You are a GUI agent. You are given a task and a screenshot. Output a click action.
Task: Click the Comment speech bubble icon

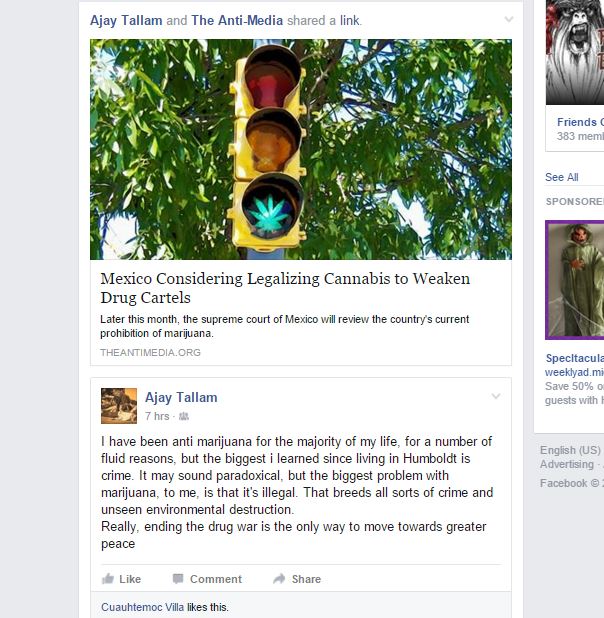point(178,579)
